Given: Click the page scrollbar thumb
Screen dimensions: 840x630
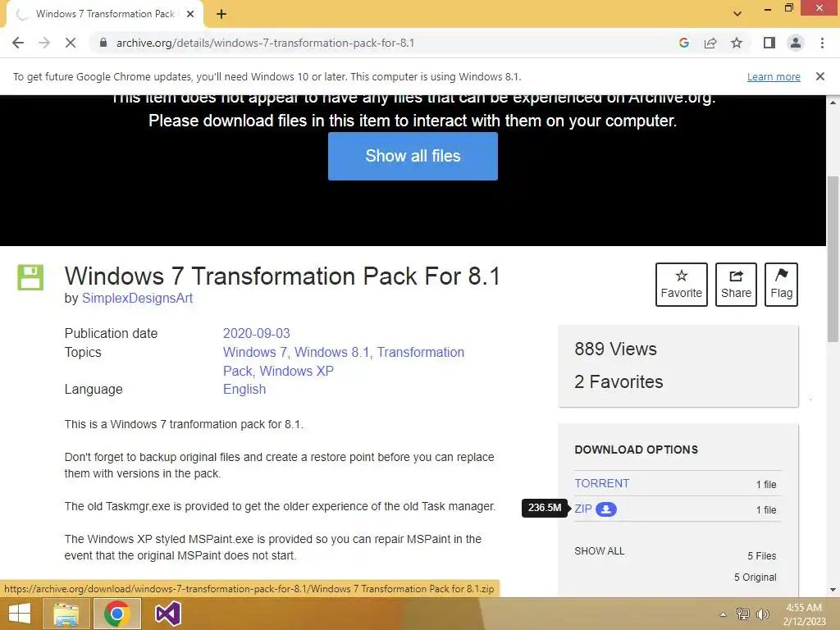Looking at the screenshot, I should tap(833, 258).
